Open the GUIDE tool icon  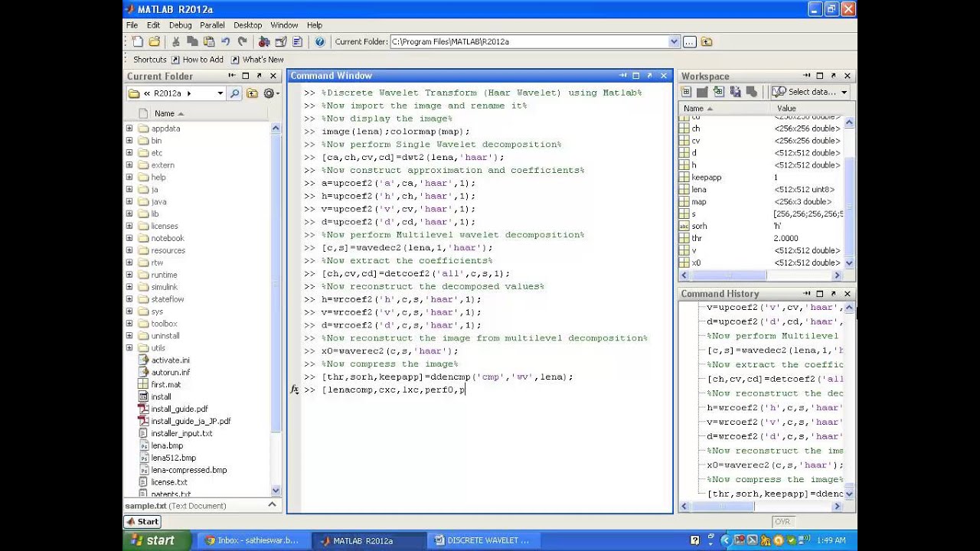coord(281,42)
